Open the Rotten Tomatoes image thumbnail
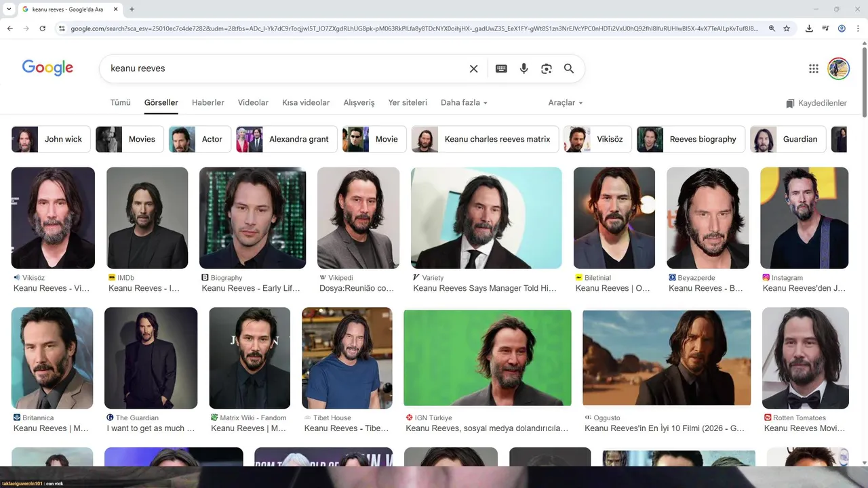This screenshot has height=488, width=868. (806, 358)
